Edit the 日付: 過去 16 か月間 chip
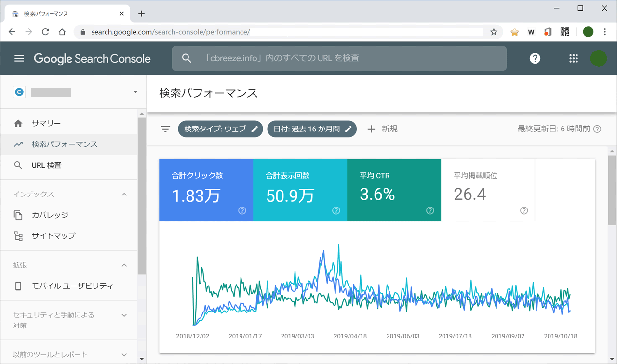 312,129
